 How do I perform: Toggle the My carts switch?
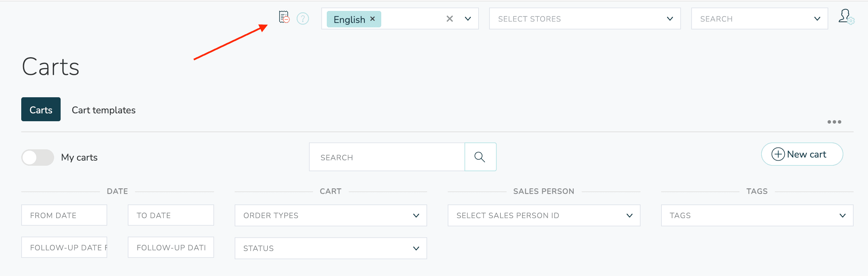coord(38,158)
